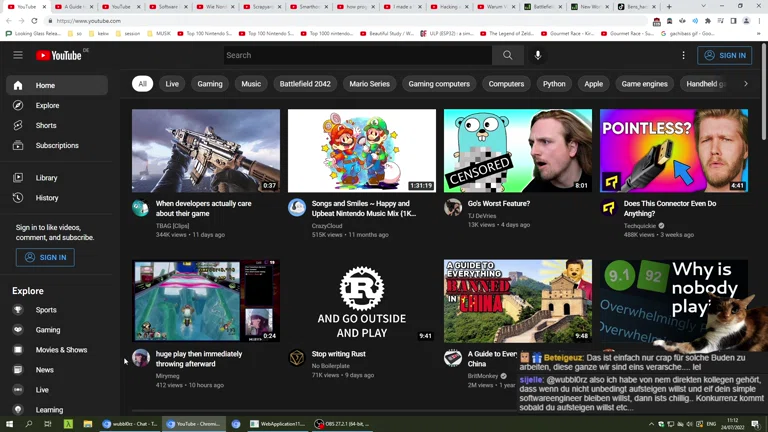Open Sports under Explore section

coord(57,310)
